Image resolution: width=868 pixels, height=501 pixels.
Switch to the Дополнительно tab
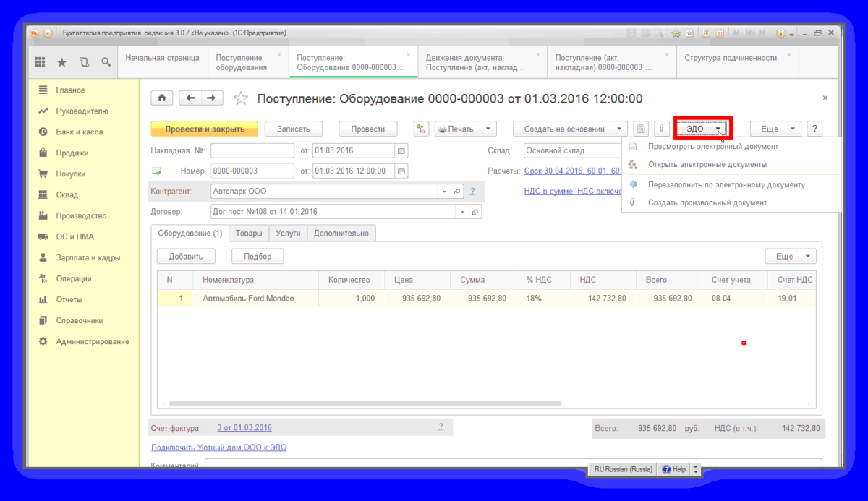click(341, 233)
